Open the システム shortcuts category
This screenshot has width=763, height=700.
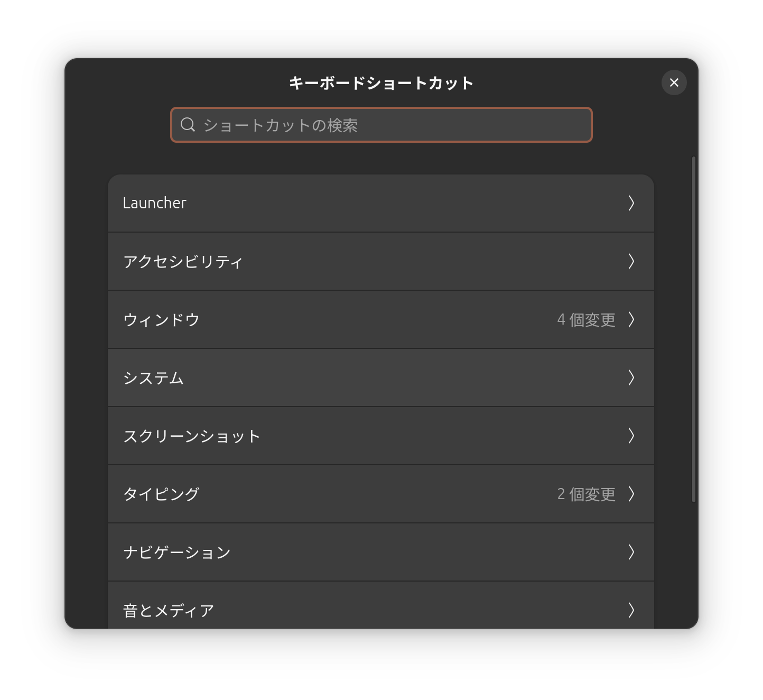381,377
